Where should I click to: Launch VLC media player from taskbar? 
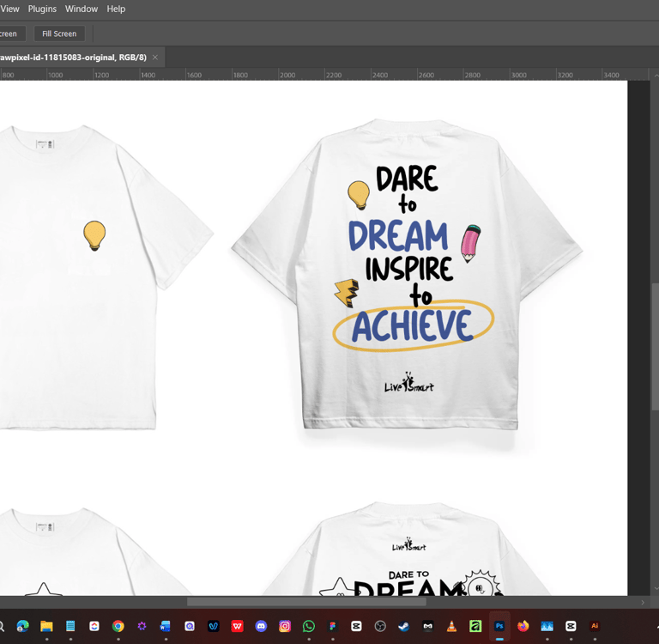coord(451,626)
